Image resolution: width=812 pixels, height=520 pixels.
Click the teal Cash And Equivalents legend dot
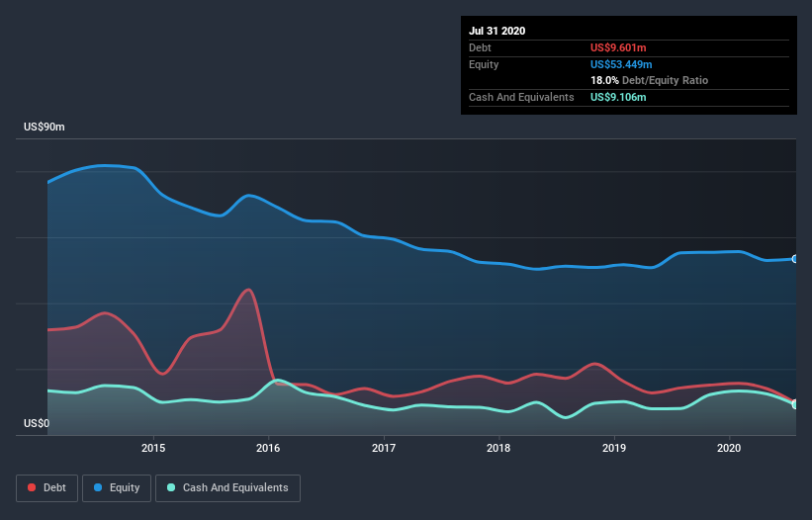(x=171, y=487)
